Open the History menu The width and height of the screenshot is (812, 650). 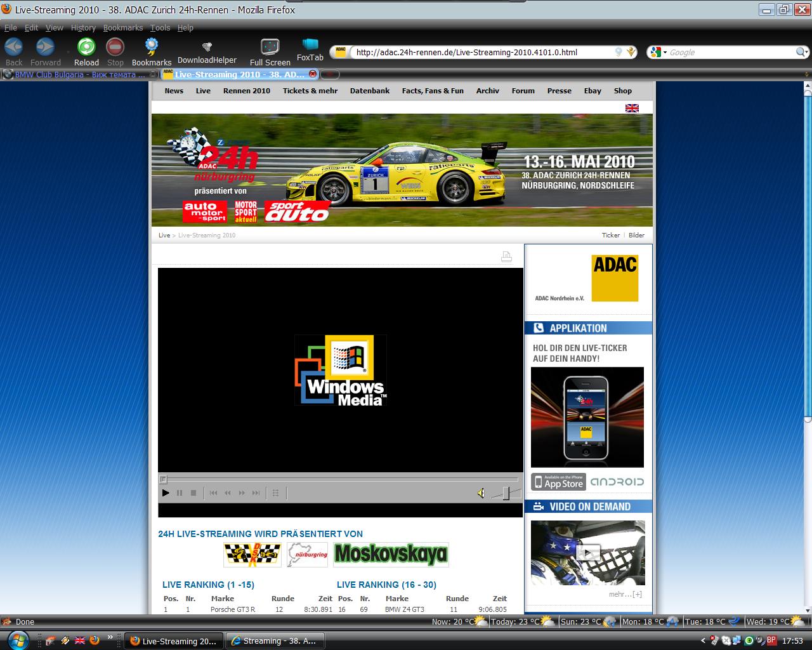[83, 27]
